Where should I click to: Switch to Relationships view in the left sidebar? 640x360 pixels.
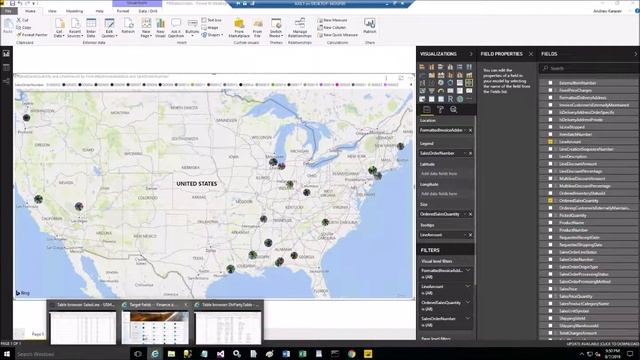[x=6, y=82]
